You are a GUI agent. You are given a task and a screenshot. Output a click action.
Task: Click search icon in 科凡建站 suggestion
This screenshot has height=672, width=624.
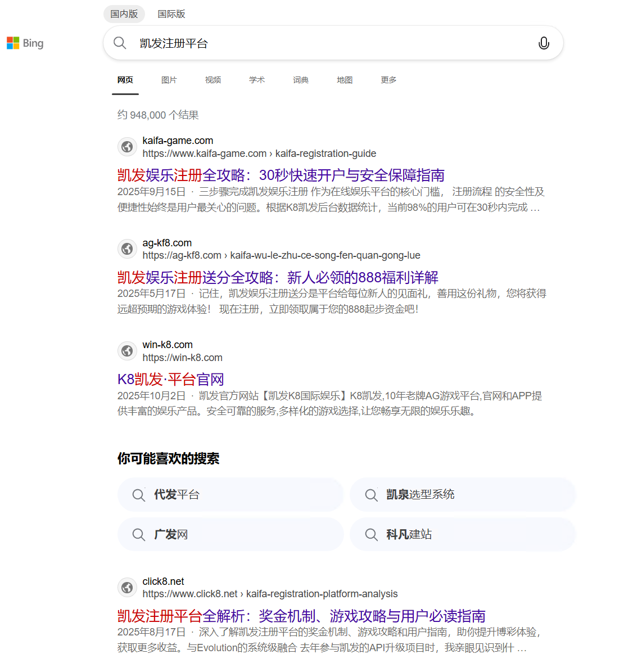[370, 534]
